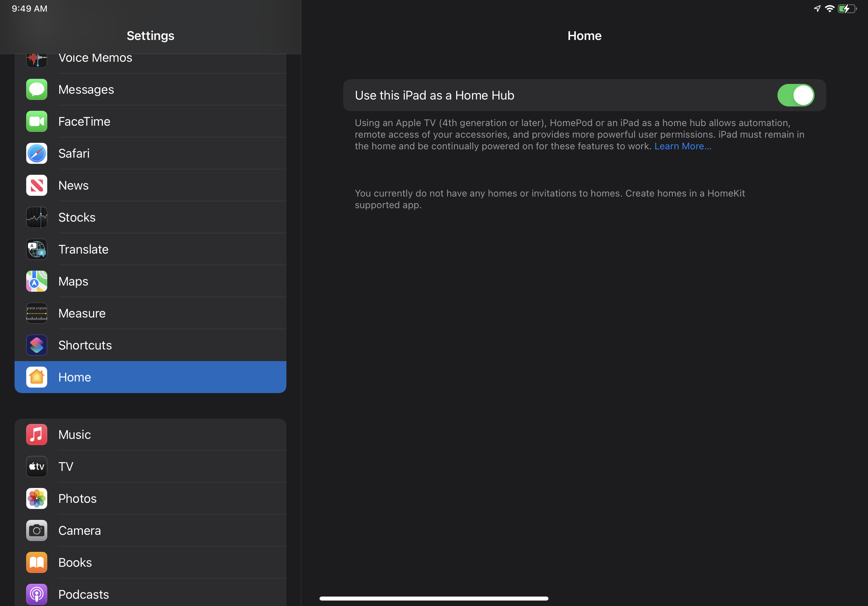Open the News app icon

37,186
